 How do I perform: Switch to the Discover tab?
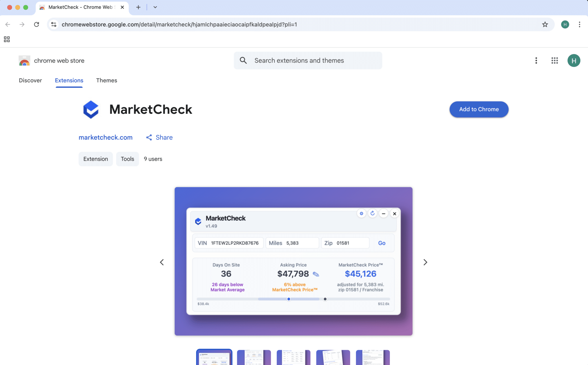point(30,81)
